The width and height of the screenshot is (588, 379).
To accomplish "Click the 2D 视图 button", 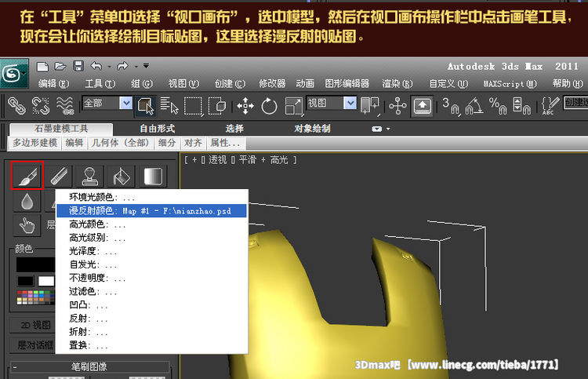I will pos(34,325).
